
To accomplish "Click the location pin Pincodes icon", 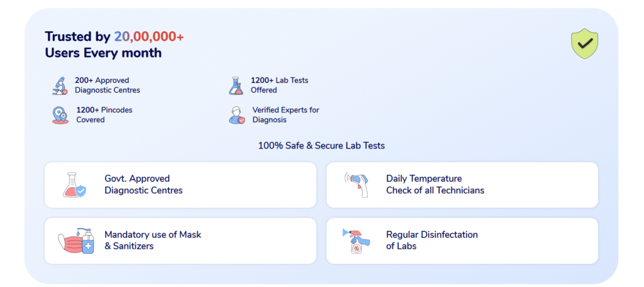I will pyautogui.click(x=60, y=115).
